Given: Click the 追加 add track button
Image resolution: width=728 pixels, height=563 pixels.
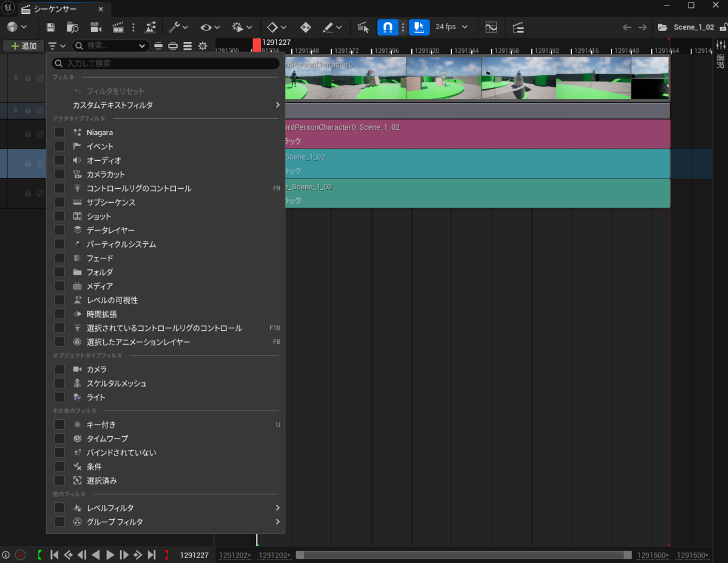Looking at the screenshot, I should tap(23, 46).
